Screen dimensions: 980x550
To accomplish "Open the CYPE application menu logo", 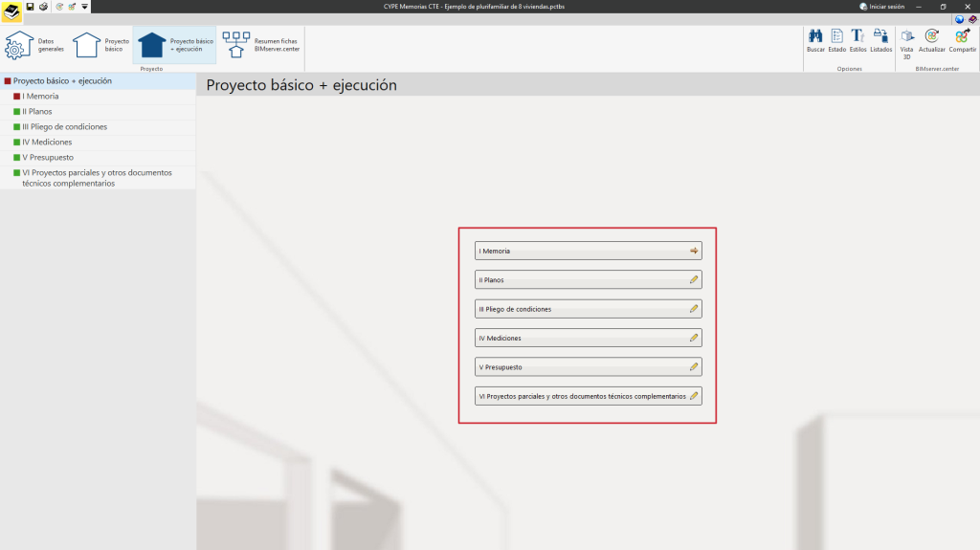I will click(x=11, y=11).
